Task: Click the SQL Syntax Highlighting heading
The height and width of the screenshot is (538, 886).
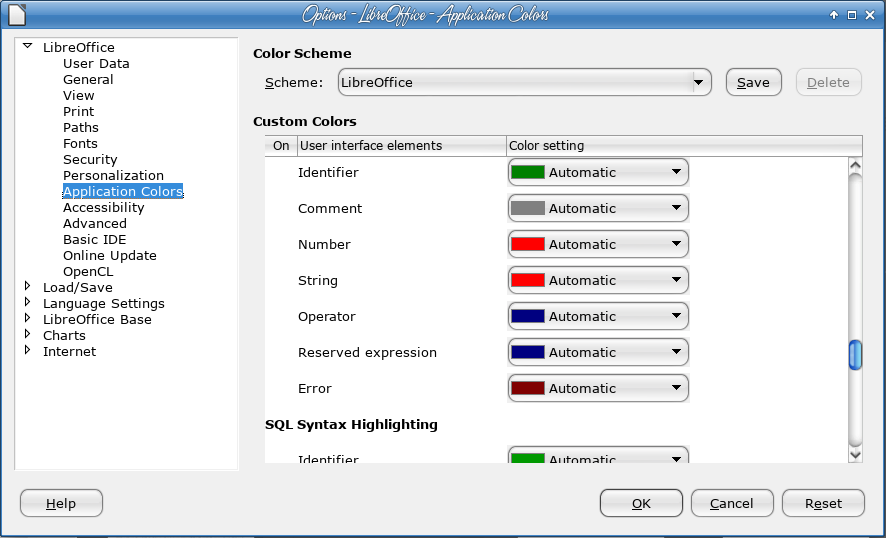Action: (351, 424)
